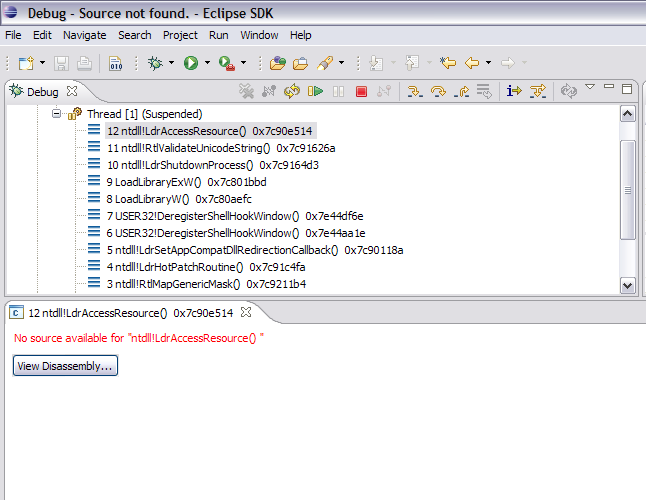Open the Navigate menu
The image size is (646, 500).
84,35
